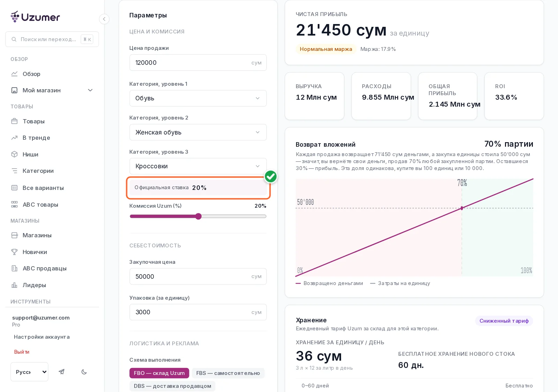This screenshot has height=392, width=558.
Task: Click the Комиссия Uzum slider handle
Action: (198, 216)
